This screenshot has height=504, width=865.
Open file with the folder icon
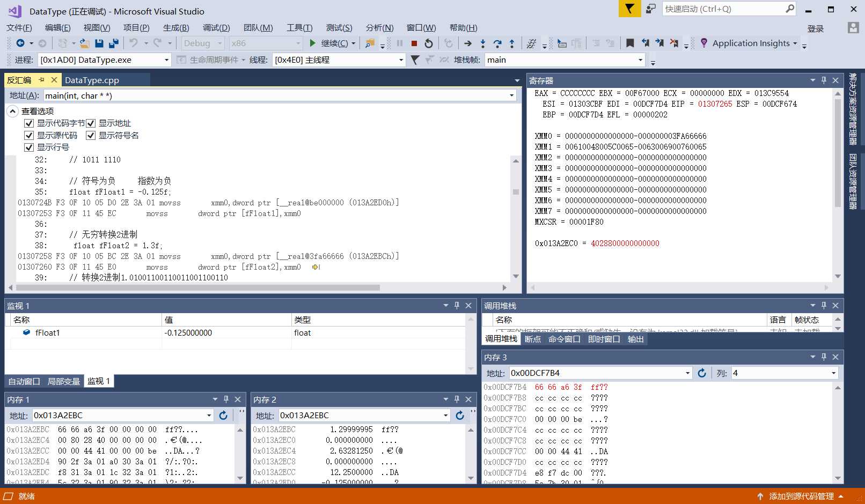click(x=84, y=43)
